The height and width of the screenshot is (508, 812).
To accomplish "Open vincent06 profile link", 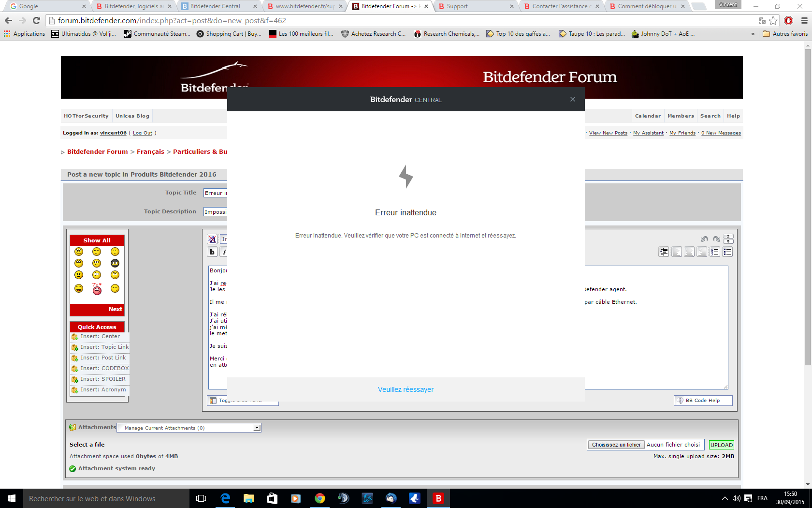I will pos(113,133).
